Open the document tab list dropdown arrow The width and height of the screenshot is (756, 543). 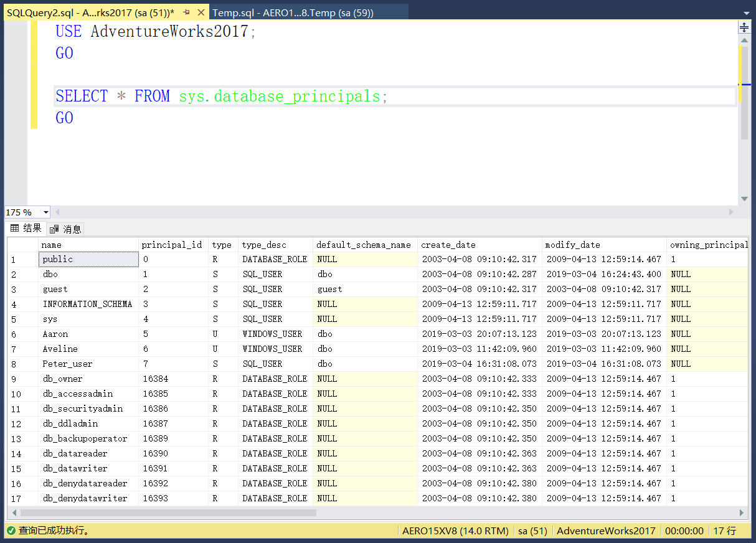[x=746, y=12]
